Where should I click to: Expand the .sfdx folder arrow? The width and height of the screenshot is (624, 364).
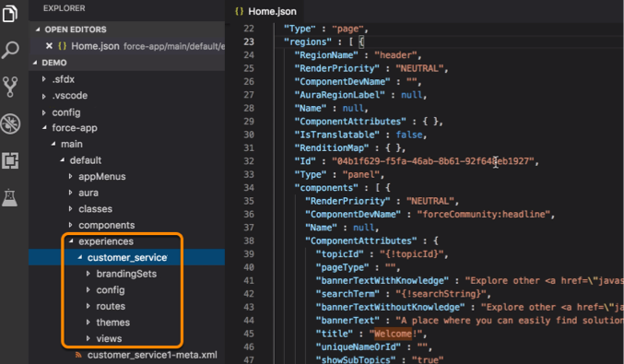tap(43, 79)
